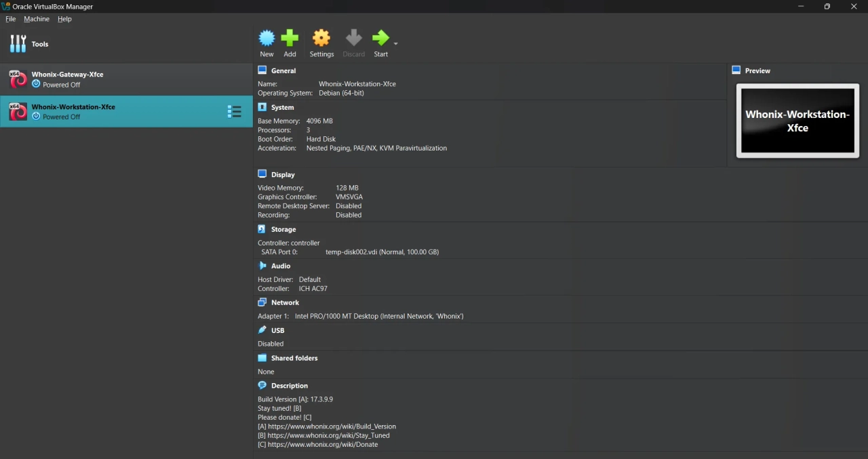This screenshot has height=459, width=868.
Task: Click the Acceleration value text
Action: (376, 148)
